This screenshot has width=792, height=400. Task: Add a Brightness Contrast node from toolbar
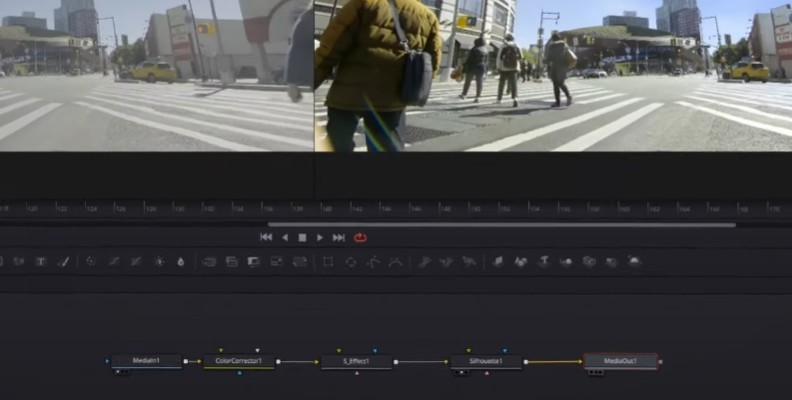coord(159,262)
